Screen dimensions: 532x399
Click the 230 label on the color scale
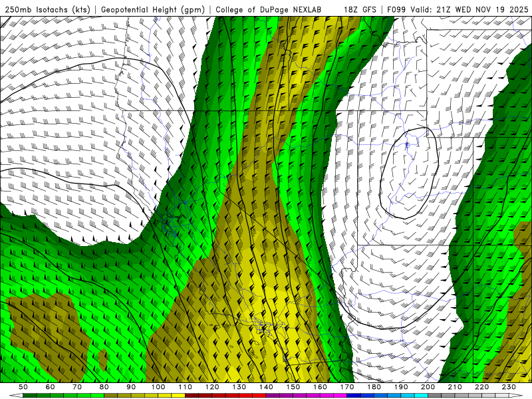[509, 387]
